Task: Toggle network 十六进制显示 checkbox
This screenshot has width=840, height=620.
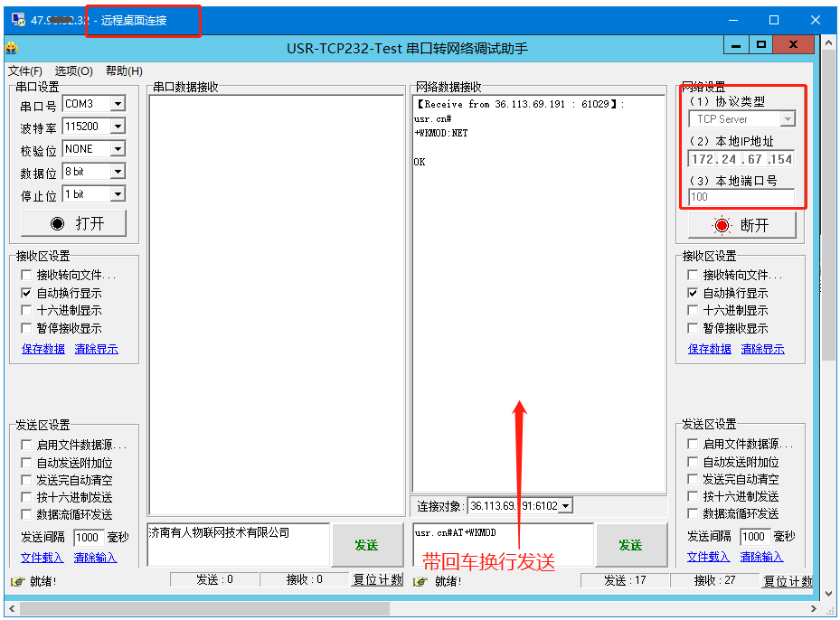Action: pos(693,311)
